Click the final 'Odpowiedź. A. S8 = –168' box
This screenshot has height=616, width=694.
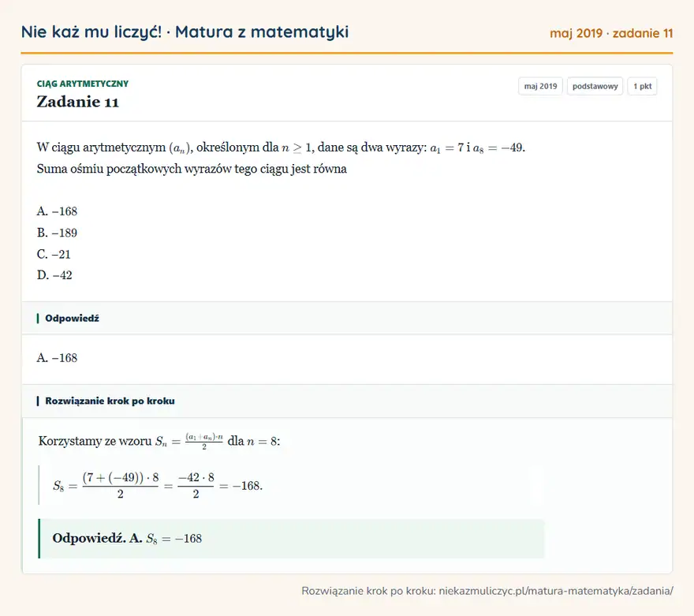[291, 539]
